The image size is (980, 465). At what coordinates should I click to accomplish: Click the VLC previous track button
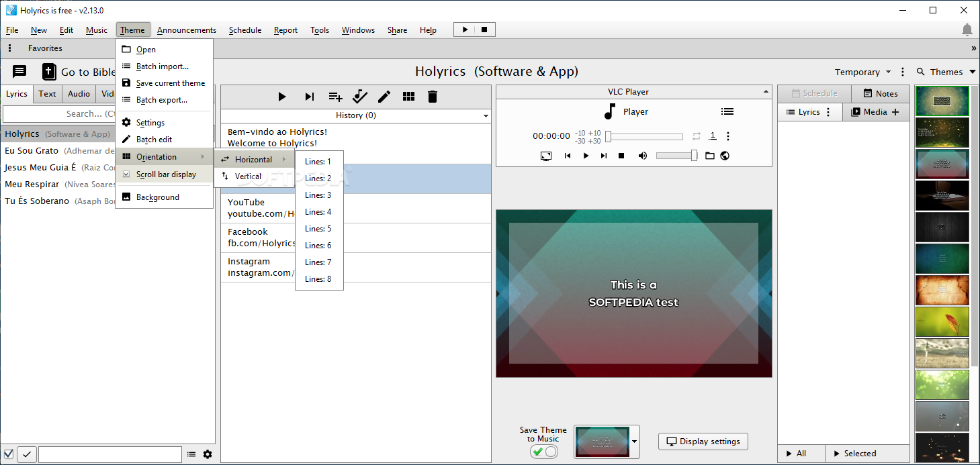568,156
